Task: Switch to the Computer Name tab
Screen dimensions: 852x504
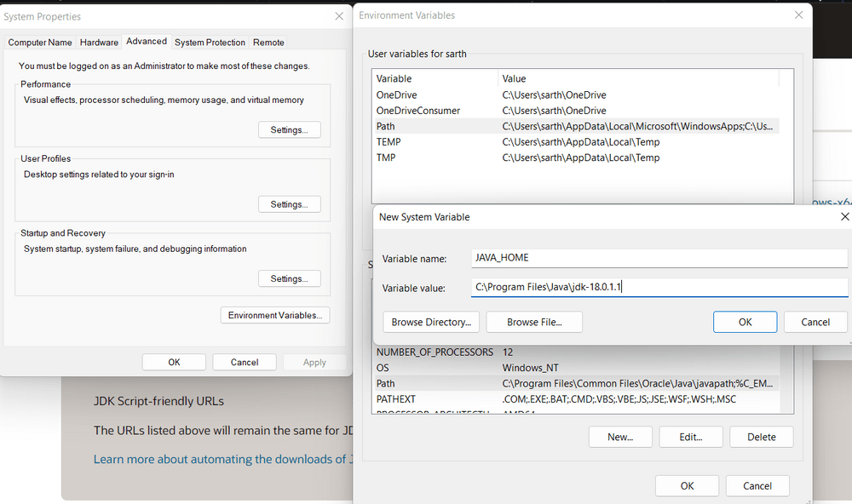Action: point(39,42)
